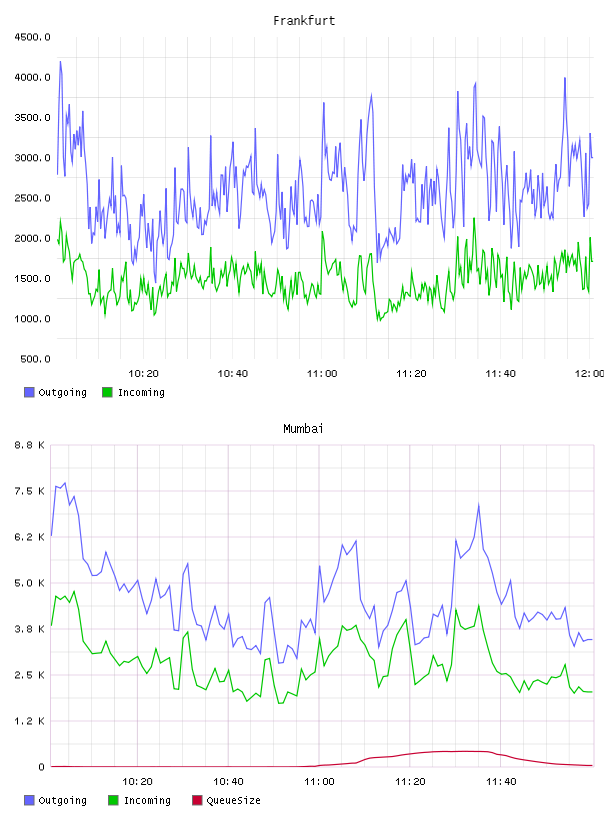Click the 0 y-axis label in Mumbai chart
This screenshot has height=816, width=608.
[42, 767]
